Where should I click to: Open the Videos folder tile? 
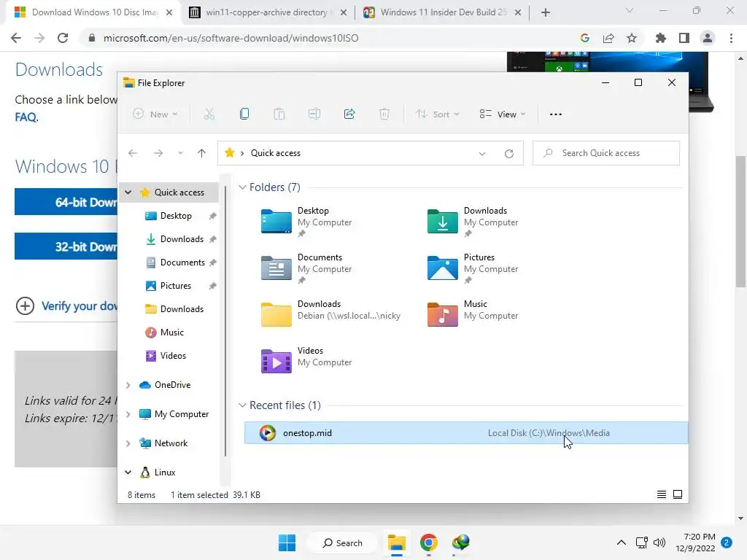307,361
